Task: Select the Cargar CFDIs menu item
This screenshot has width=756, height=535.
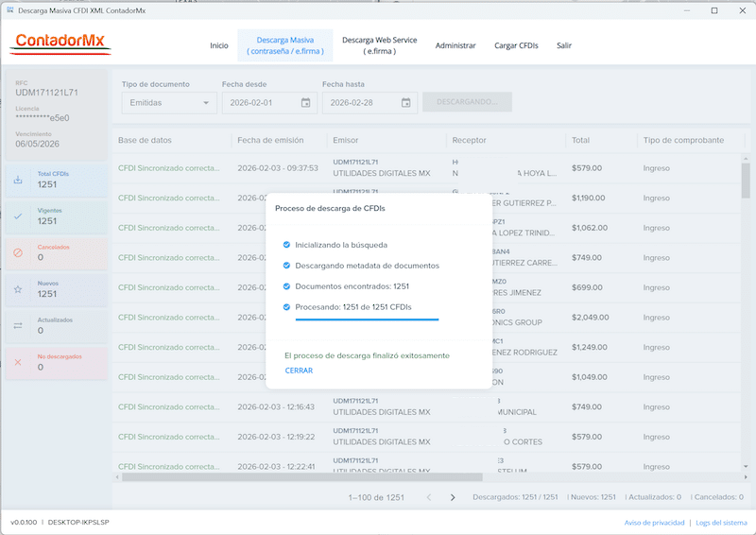Action: [516, 45]
